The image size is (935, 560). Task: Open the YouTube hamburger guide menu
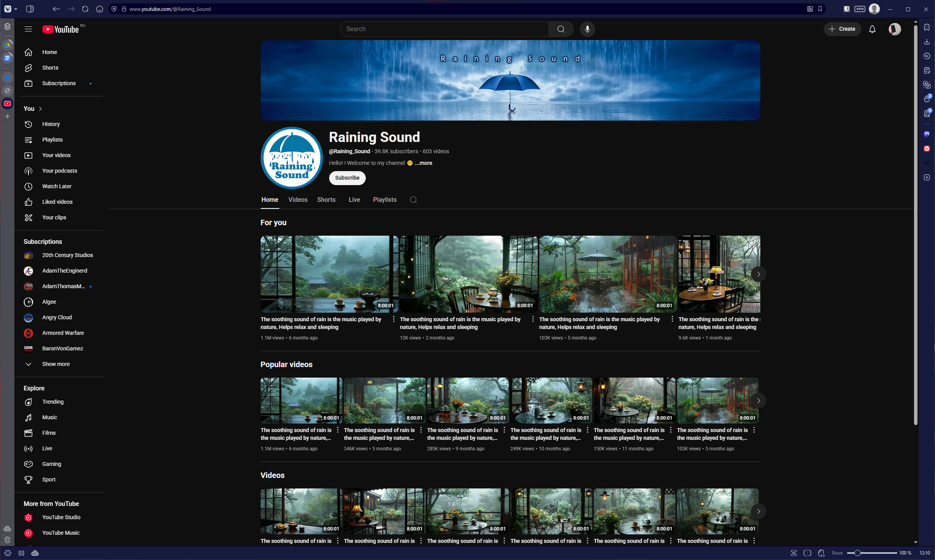pyautogui.click(x=28, y=29)
